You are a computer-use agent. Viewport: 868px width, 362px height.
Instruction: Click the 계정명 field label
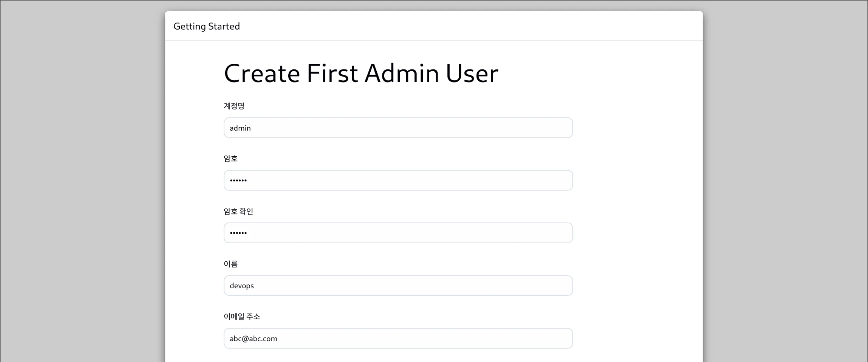tap(234, 106)
